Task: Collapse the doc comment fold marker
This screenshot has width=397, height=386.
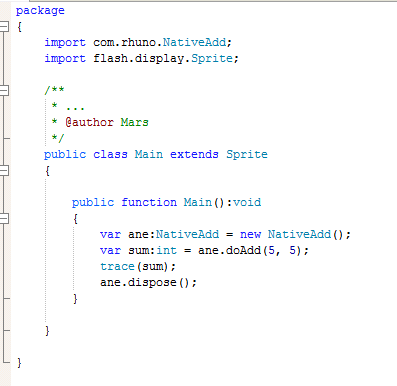Action: click(x=4, y=90)
